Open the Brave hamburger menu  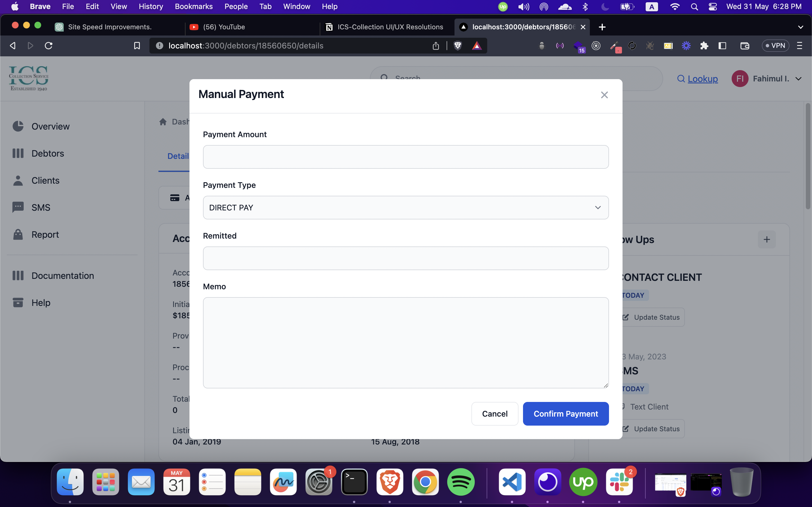point(799,46)
